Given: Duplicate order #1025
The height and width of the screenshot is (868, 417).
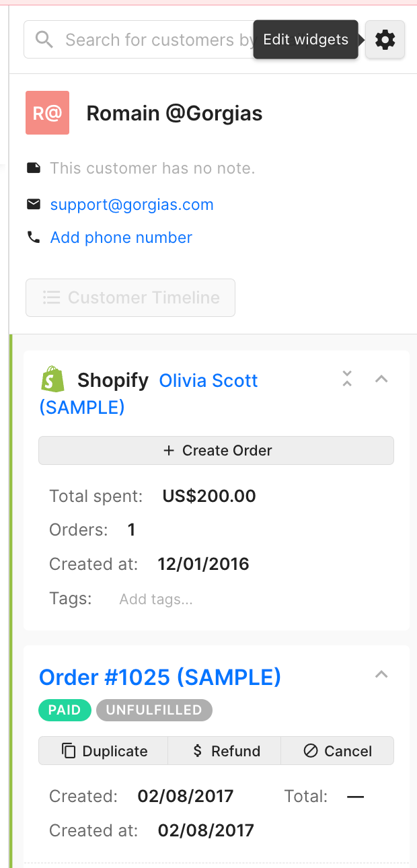Looking at the screenshot, I should click(104, 751).
